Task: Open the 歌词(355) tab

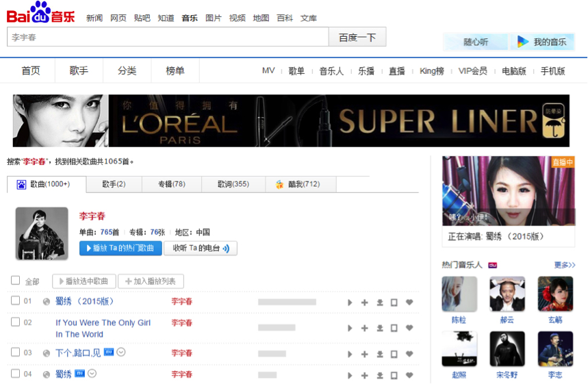Action: (x=233, y=184)
